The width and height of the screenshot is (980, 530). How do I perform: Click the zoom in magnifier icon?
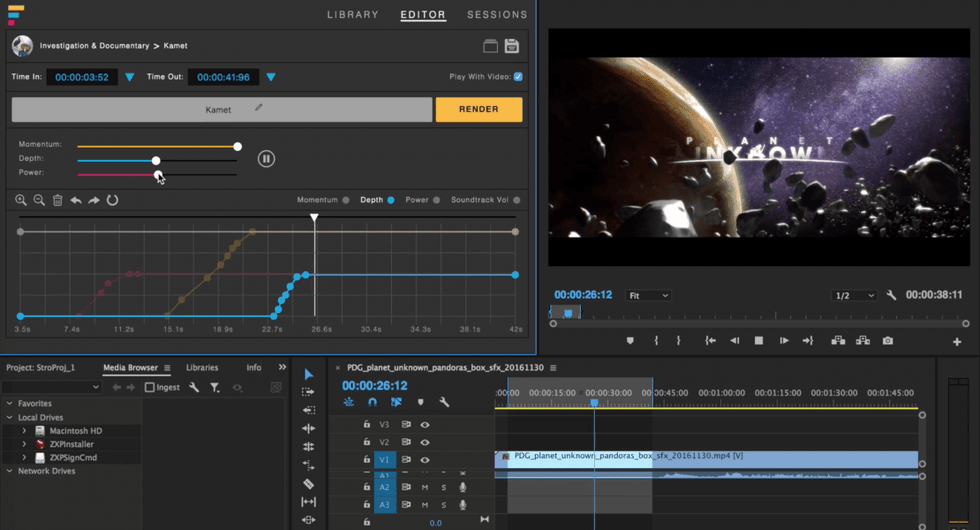21,200
